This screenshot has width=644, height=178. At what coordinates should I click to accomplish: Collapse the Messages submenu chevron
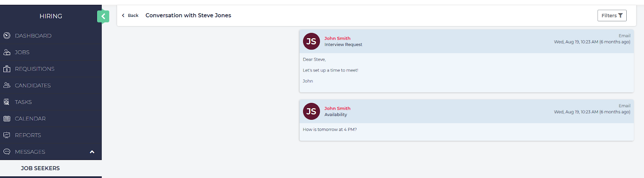[x=92, y=152]
